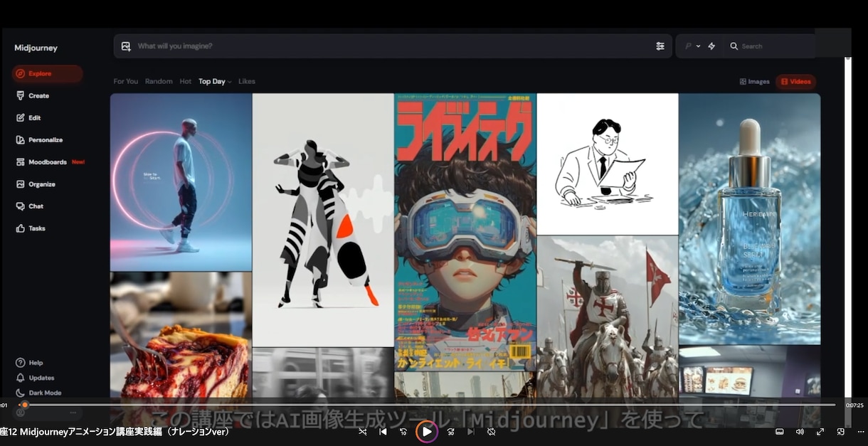Show Videos in explore feed
868x446 pixels.
pyautogui.click(x=796, y=82)
